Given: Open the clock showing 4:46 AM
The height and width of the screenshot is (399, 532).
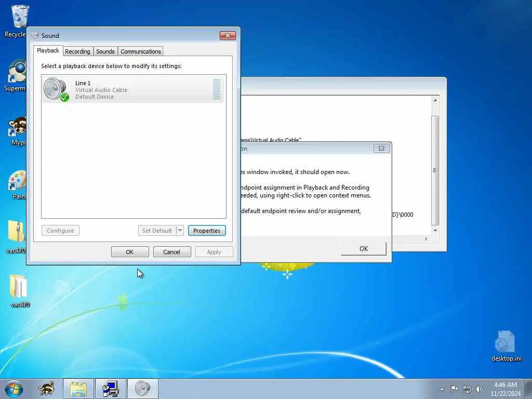Looking at the screenshot, I should [x=505, y=389].
